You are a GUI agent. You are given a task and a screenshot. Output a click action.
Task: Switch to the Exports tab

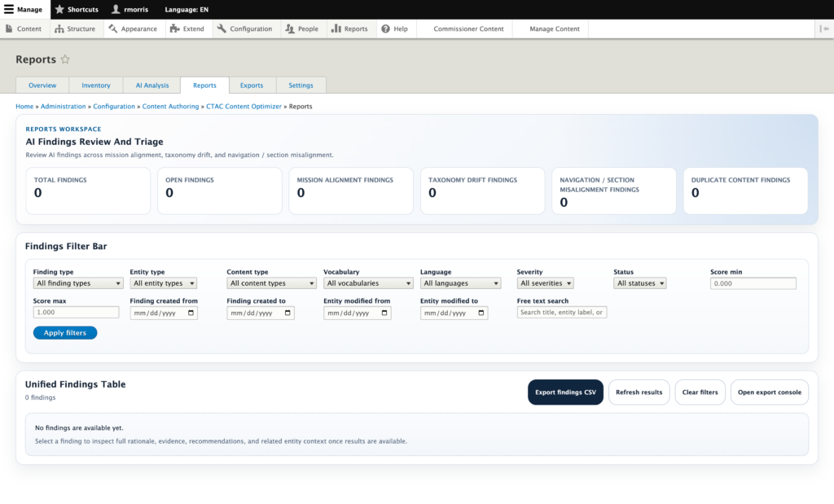(252, 85)
